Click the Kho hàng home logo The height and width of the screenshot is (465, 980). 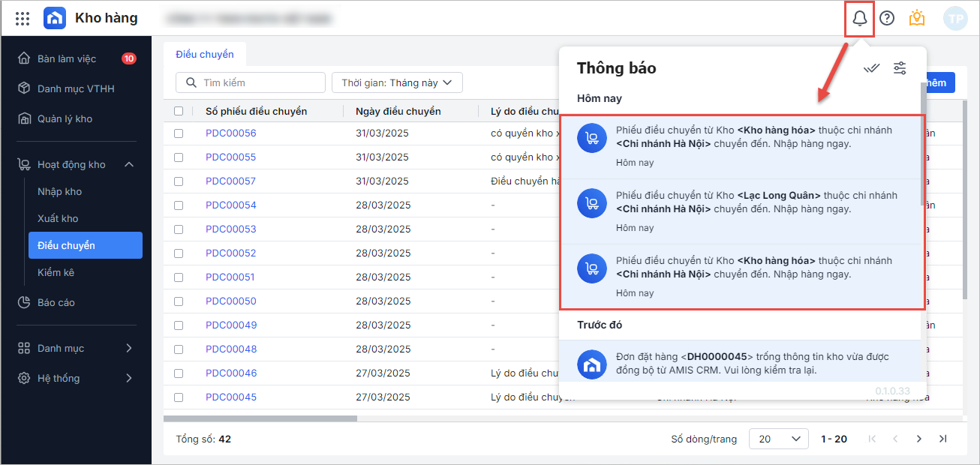pos(55,19)
